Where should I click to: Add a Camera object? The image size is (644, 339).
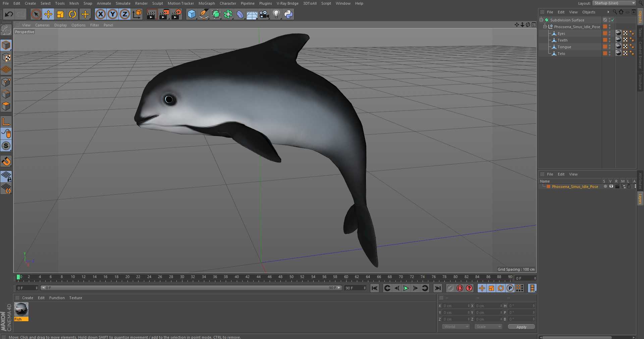[x=264, y=14]
